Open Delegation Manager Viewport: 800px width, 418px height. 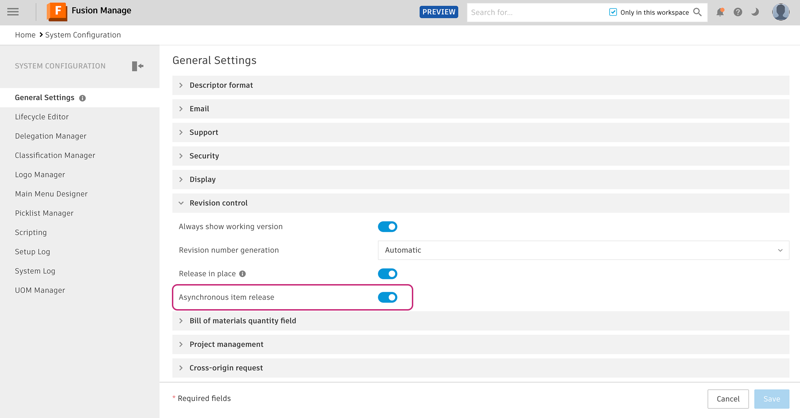(x=51, y=136)
